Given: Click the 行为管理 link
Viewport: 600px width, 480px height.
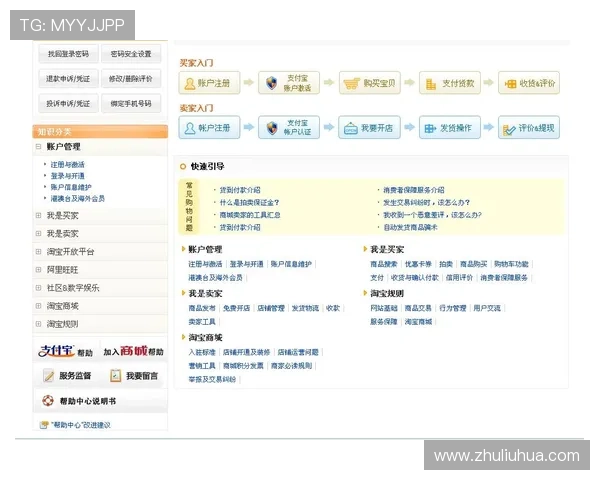Looking at the screenshot, I should (452, 308).
